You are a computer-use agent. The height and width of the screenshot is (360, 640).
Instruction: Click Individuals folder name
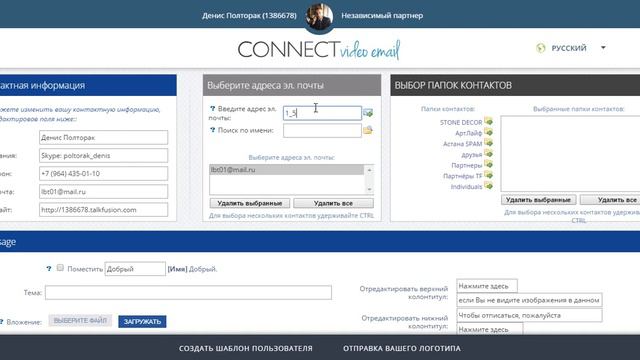(x=467, y=187)
